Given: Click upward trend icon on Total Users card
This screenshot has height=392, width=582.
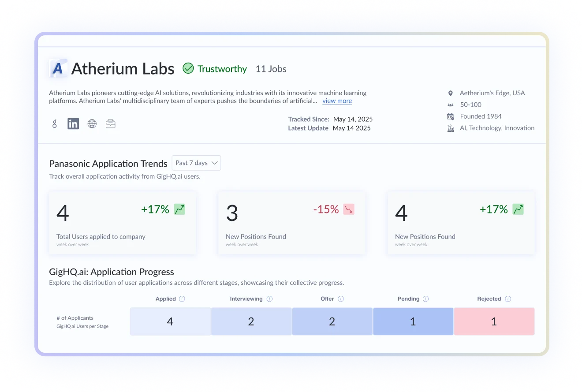Looking at the screenshot, I should coord(179,209).
